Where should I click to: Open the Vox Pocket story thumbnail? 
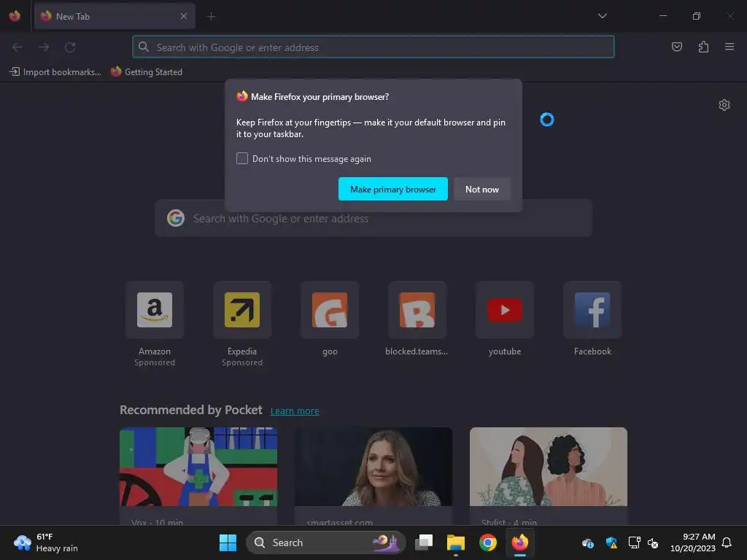point(198,467)
